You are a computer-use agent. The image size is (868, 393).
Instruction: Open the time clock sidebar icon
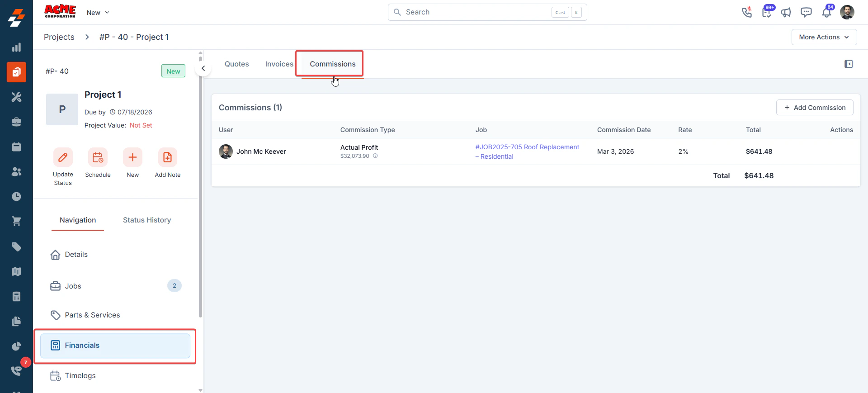[x=16, y=196]
